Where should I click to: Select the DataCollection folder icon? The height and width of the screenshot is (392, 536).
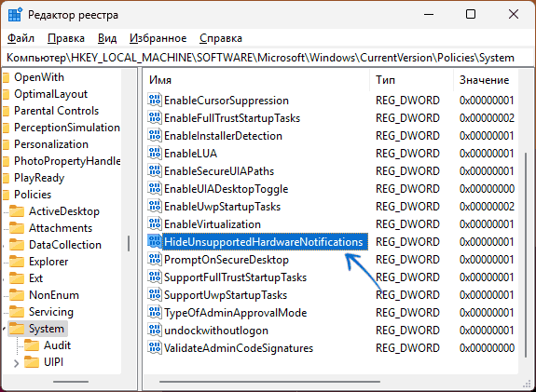coord(17,245)
